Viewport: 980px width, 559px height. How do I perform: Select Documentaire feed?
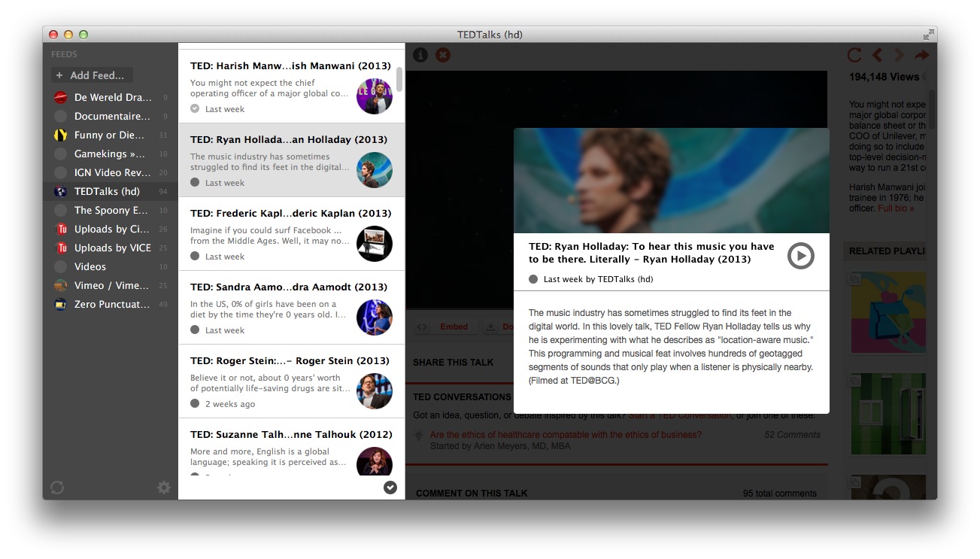click(x=111, y=116)
